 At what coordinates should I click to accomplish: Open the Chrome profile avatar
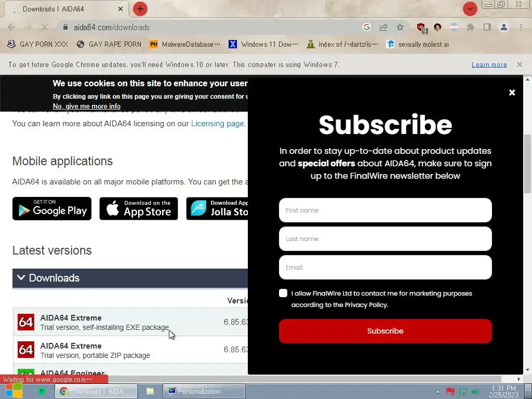[x=504, y=27]
